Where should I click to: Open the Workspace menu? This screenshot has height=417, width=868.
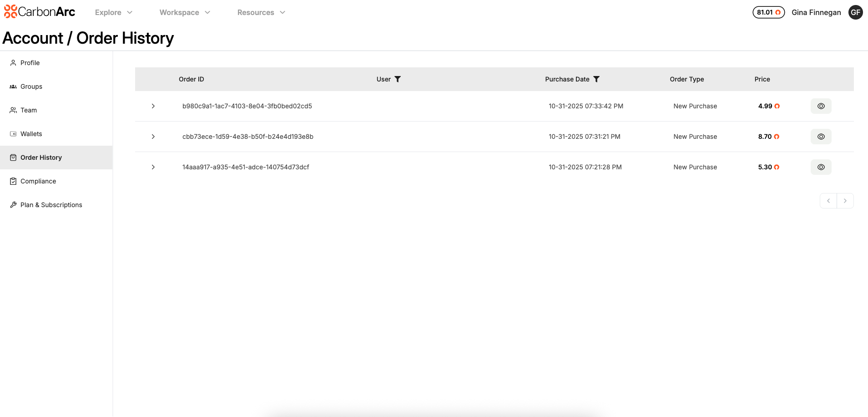point(185,12)
